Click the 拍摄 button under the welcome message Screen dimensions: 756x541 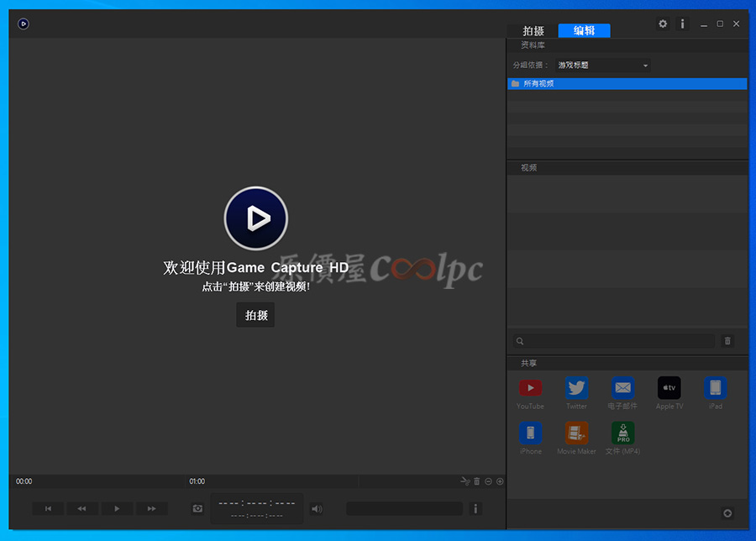(x=255, y=315)
